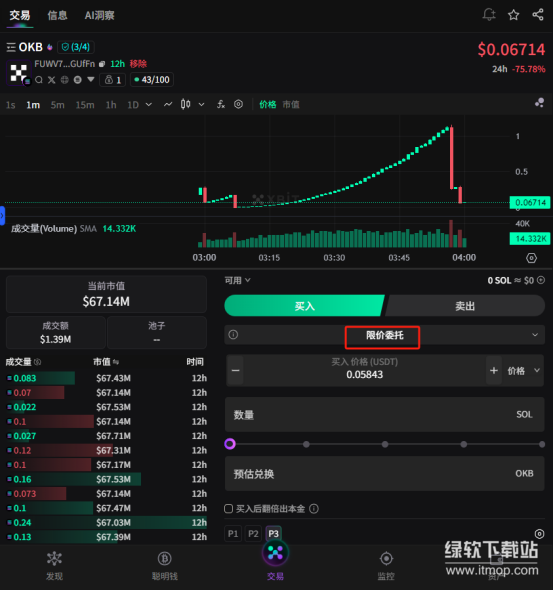The width and height of the screenshot is (553, 590).
Task: Open the indicators fx icon
Action: [x=221, y=104]
